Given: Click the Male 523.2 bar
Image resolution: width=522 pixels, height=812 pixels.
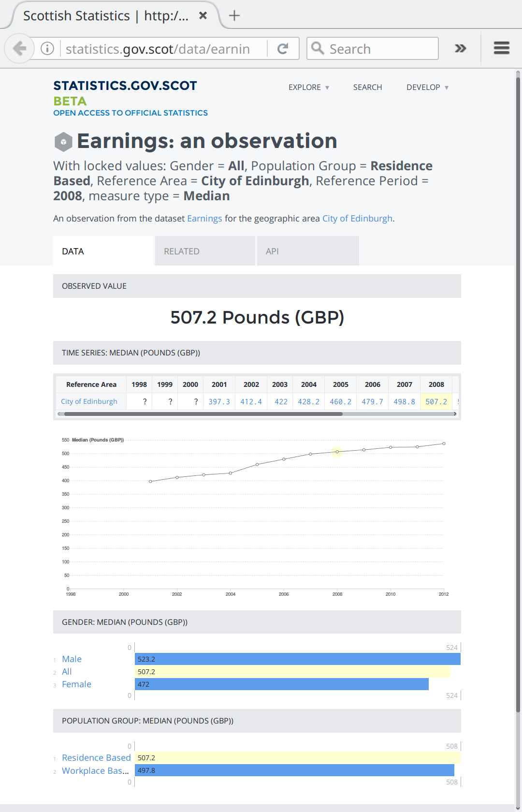Looking at the screenshot, I should [x=298, y=659].
